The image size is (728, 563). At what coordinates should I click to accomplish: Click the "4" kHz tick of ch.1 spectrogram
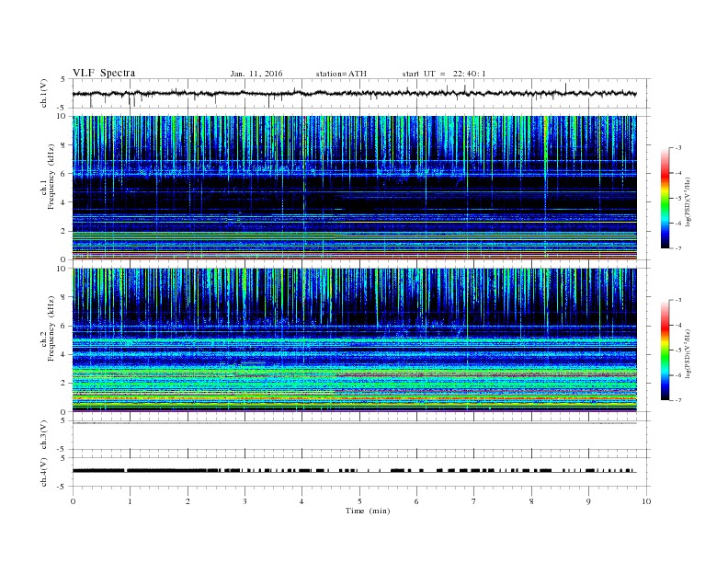click(x=63, y=202)
